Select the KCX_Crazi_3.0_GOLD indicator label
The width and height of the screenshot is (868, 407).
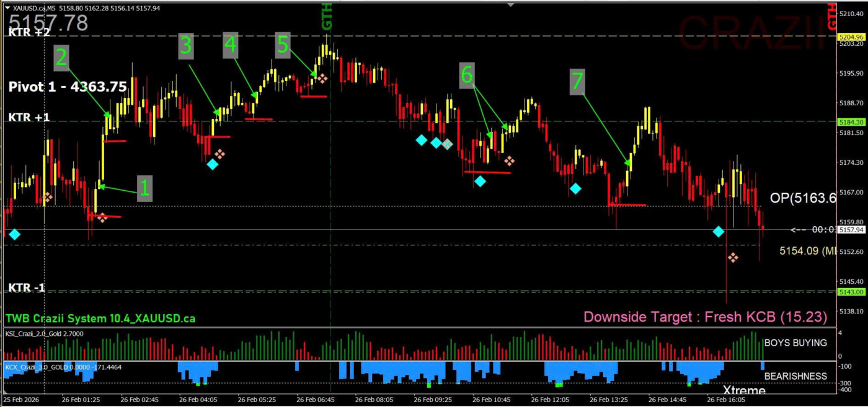point(62,367)
